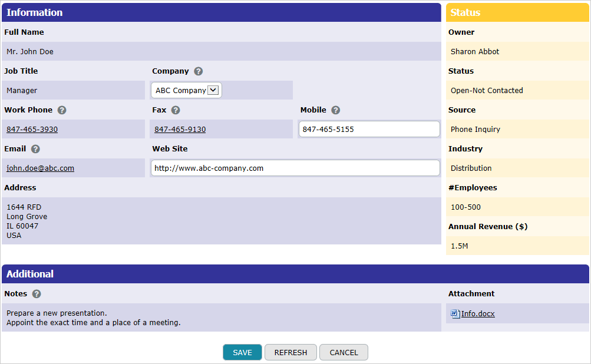Open the Info.docx attachment link

click(478, 313)
